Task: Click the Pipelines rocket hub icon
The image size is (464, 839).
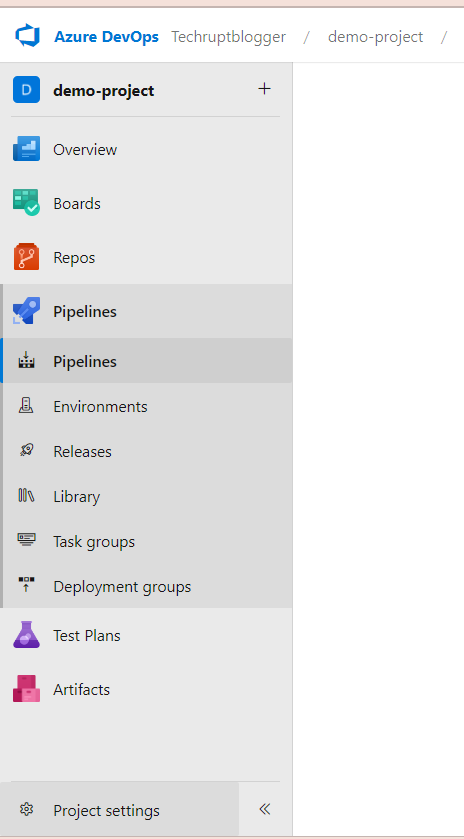Action: click(26, 311)
